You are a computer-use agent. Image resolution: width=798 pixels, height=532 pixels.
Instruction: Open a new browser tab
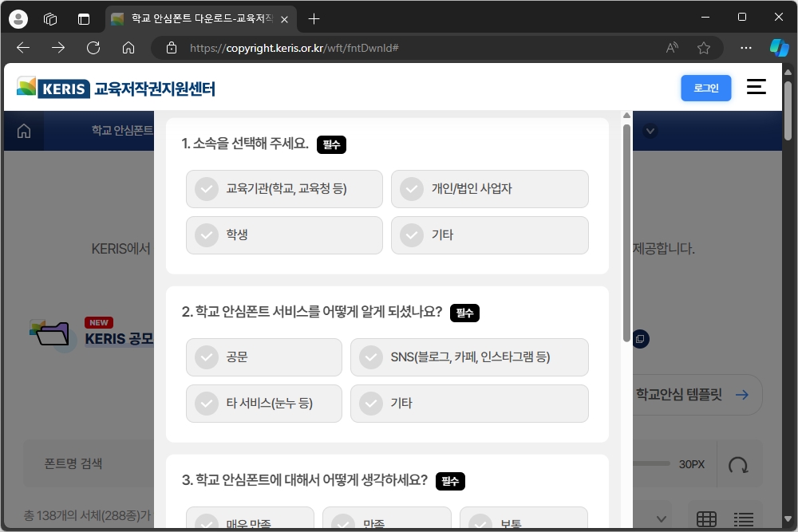(314, 19)
